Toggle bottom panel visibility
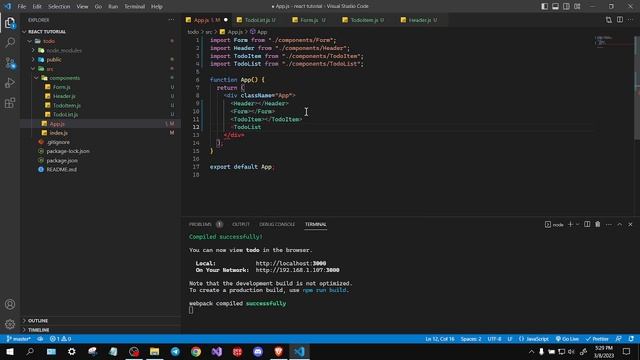The width and height of the screenshot is (640, 360). (x=556, y=6)
